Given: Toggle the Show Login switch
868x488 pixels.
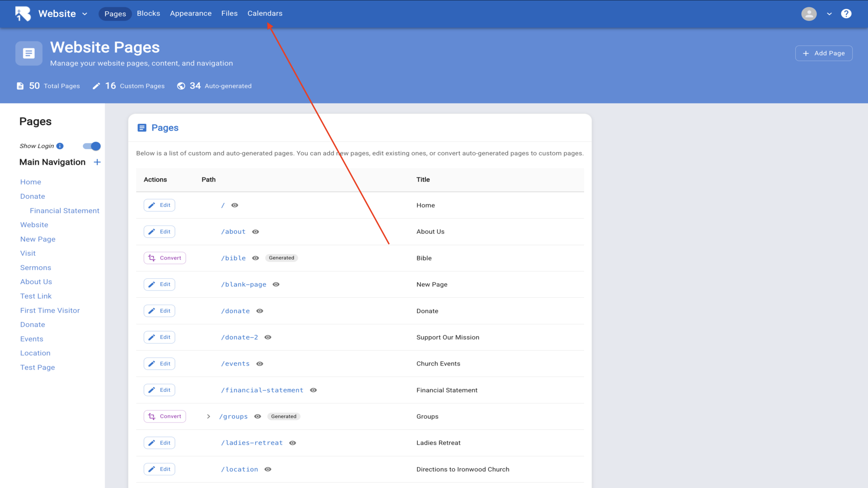Looking at the screenshot, I should pos(92,146).
